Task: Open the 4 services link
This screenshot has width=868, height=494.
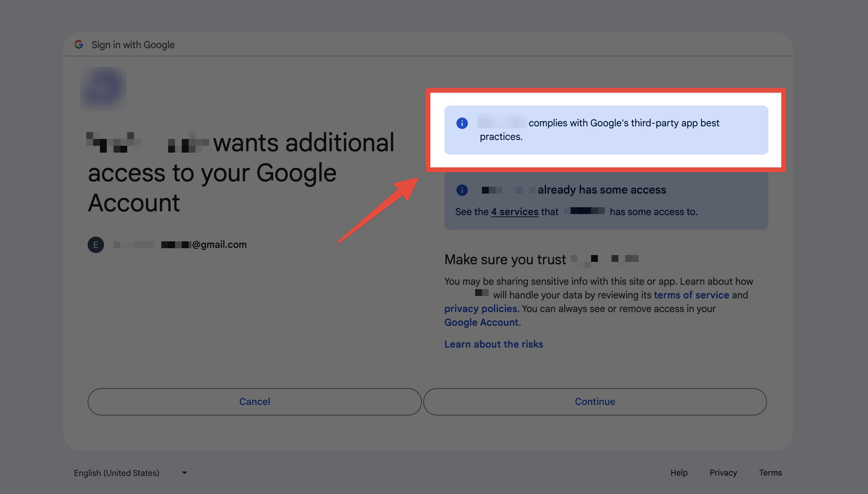Action: click(515, 212)
